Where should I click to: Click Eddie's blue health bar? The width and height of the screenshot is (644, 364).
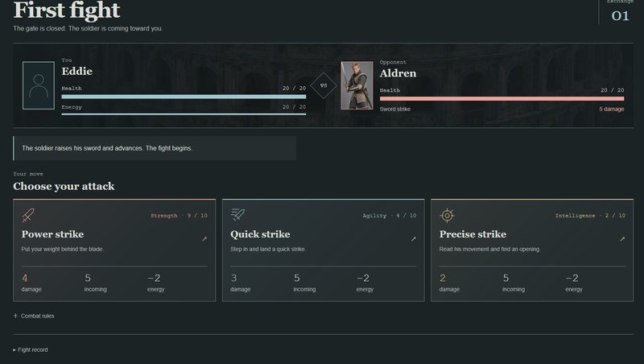point(184,97)
